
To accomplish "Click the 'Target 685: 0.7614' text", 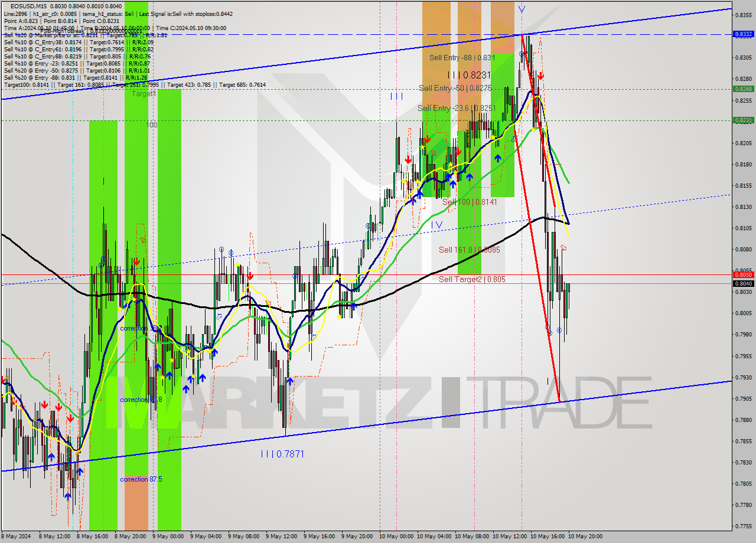I will 242,84.
